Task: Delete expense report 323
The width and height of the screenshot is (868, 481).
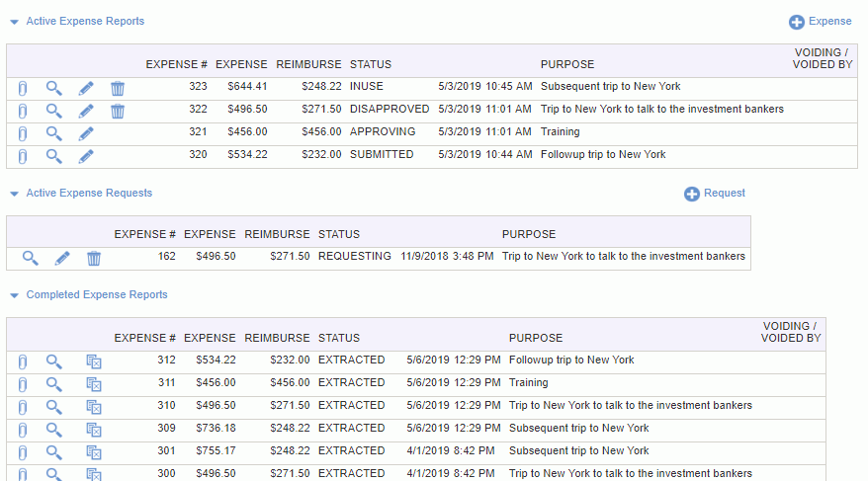Action: [118, 89]
